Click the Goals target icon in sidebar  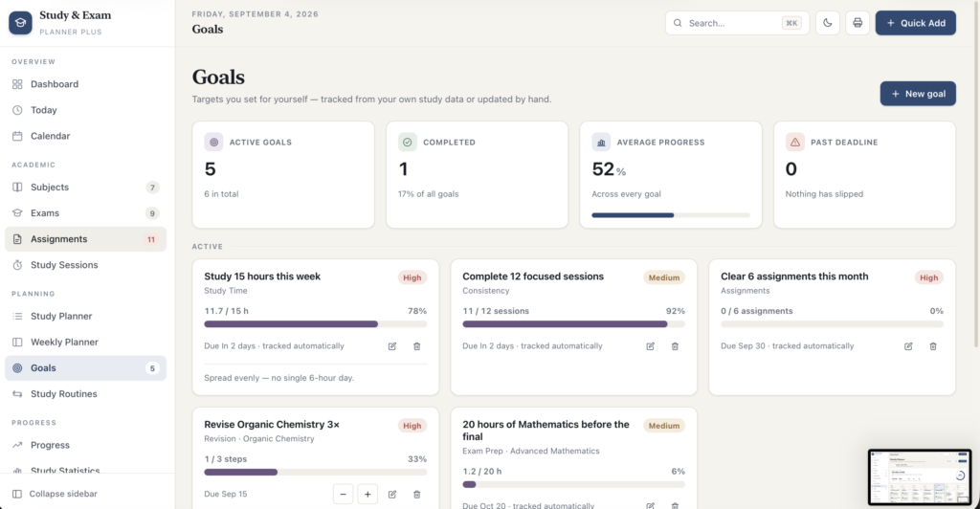[x=17, y=367]
